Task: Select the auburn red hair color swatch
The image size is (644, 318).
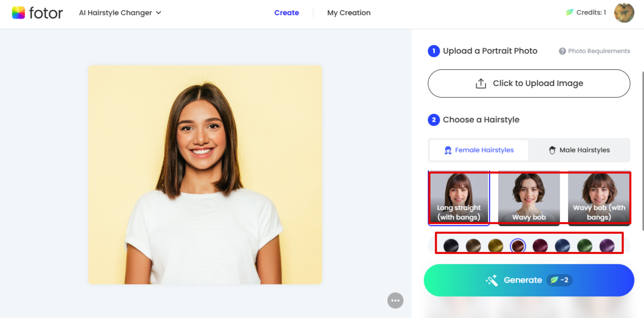Action: 518,245
